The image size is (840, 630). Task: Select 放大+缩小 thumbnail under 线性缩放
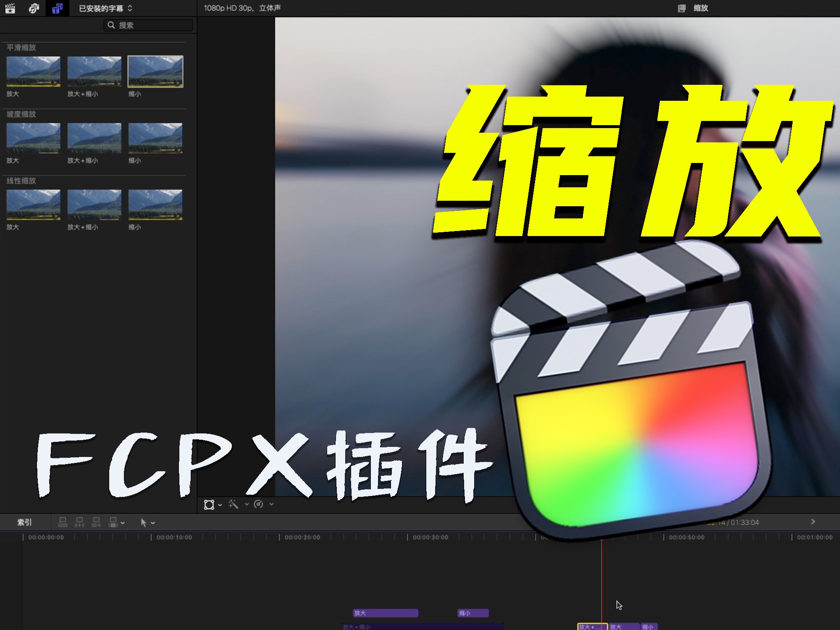(94, 205)
